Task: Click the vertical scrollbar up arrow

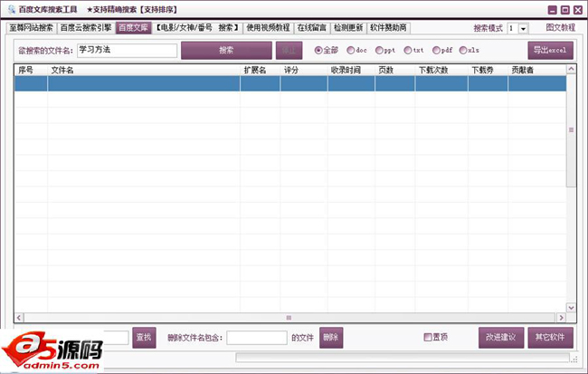Action: pyautogui.click(x=571, y=69)
